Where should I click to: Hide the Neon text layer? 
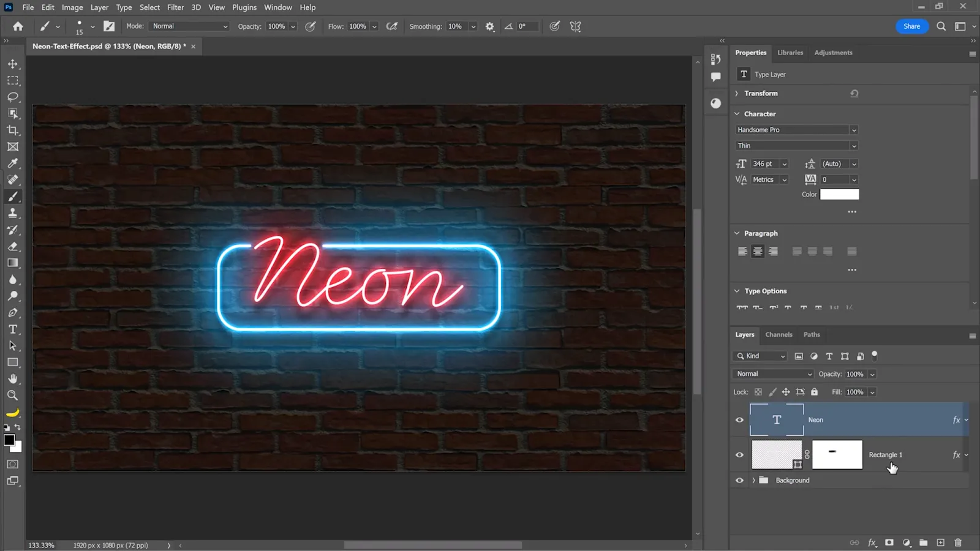coord(739,420)
